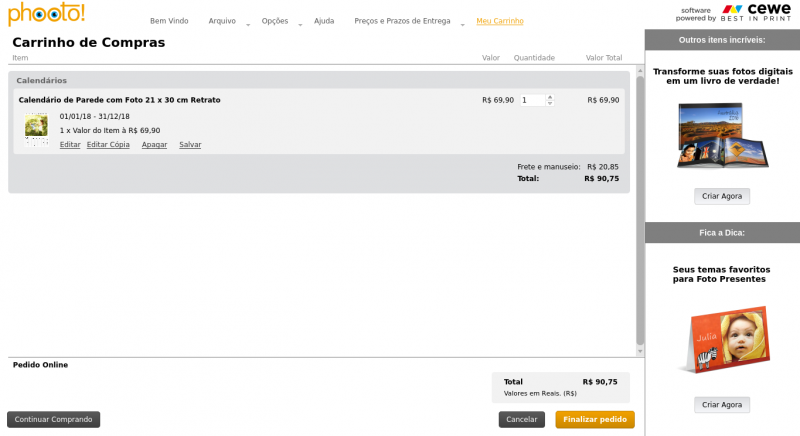
Task: Edit the calendar item via Editar
Action: [70, 145]
